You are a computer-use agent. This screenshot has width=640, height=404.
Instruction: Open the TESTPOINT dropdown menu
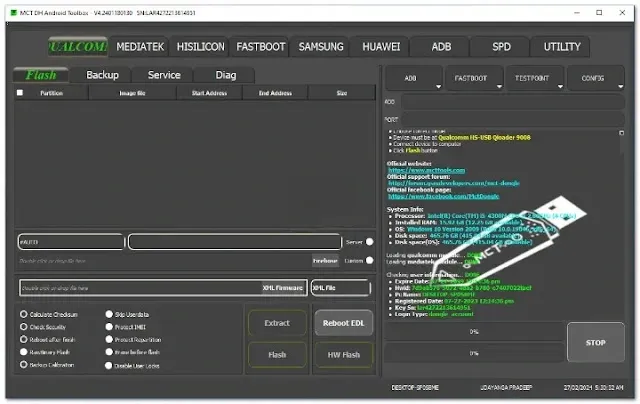[535, 78]
